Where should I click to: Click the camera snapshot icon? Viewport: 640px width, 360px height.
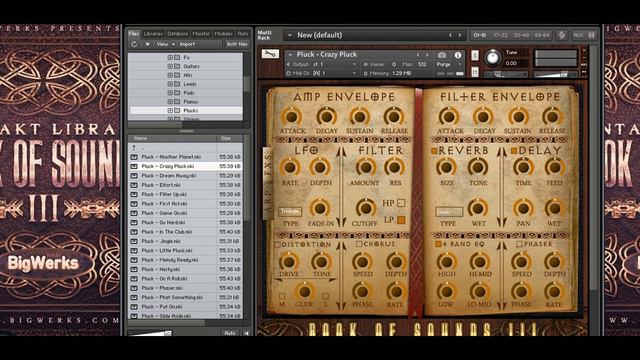(x=442, y=55)
